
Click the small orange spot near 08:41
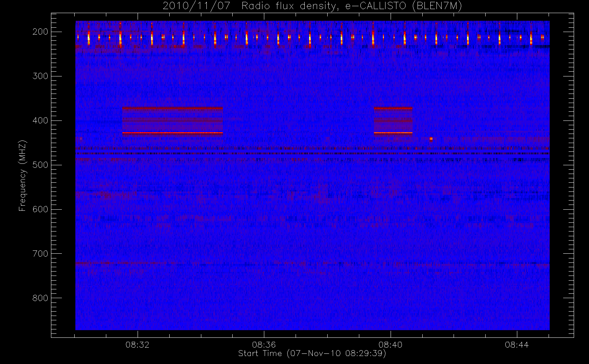[x=431, y=139]
